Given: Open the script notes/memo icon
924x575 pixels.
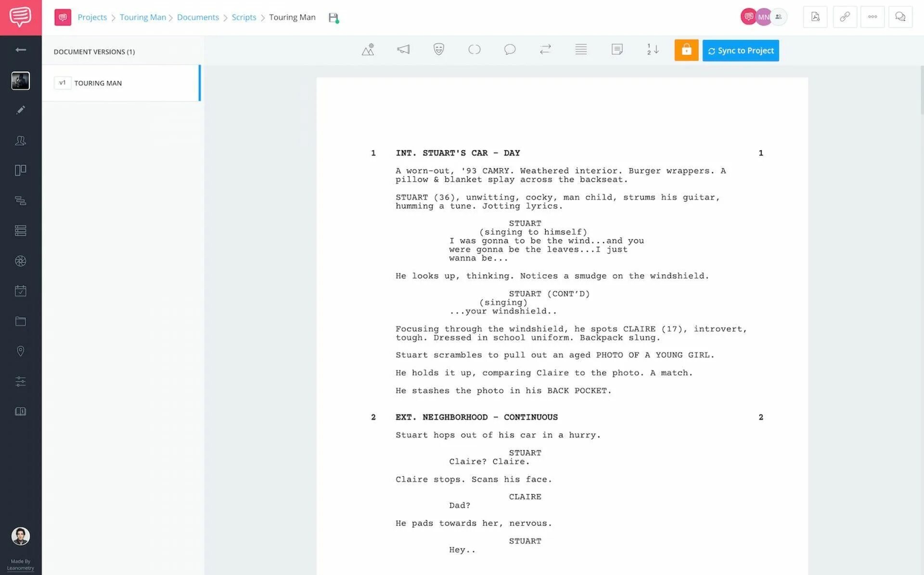Looking at the screenshot, I should [x=617, y=49].
